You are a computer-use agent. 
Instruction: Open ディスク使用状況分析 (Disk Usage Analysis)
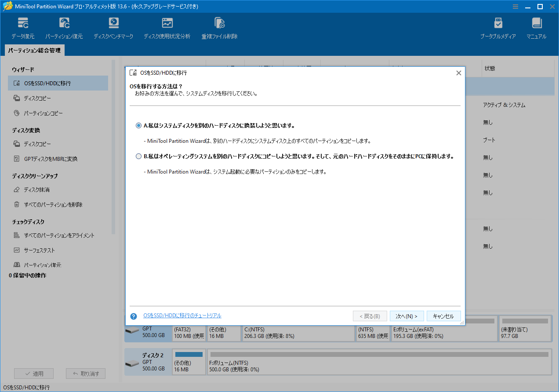point(167,26)
